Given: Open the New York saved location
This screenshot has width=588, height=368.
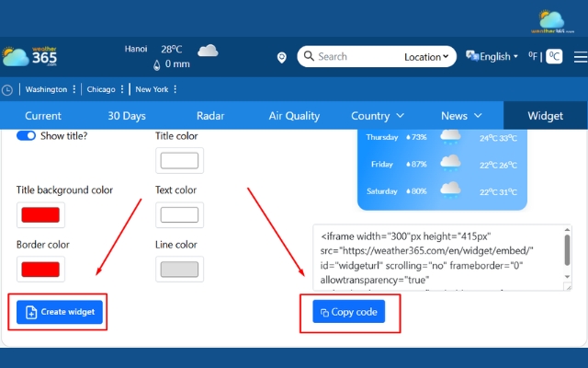Looking at the screenshot, I should point(152,89).
